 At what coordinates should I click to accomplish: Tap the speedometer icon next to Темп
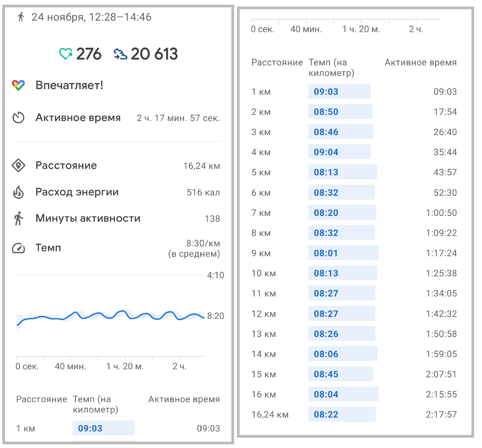point(18,248)
